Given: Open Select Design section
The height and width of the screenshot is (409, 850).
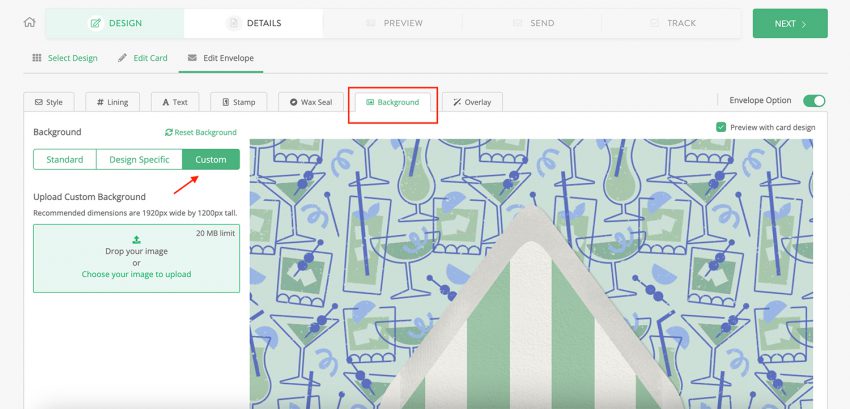Looking at the screenshot, I should tap(65, 58).
